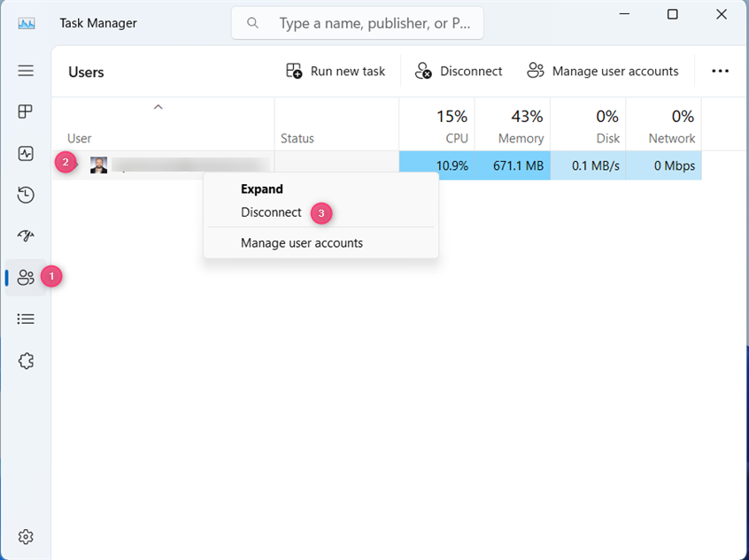Open the Services page icon
This screenshot has width=749, height=560.
[x=26, y=361]
